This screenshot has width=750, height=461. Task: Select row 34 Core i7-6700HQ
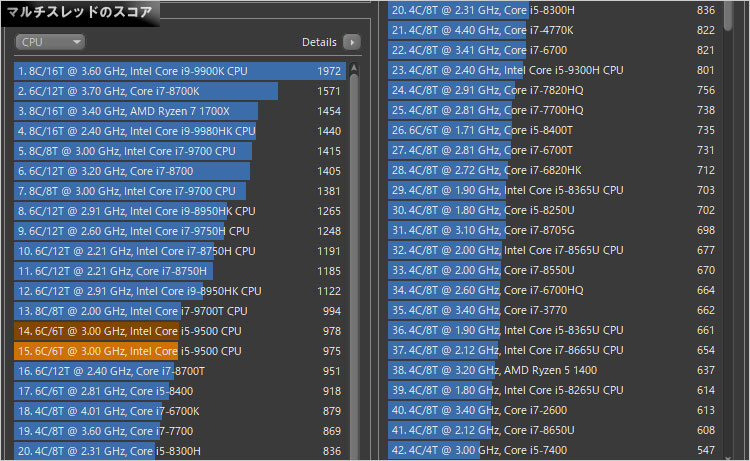tap(554, 291)
